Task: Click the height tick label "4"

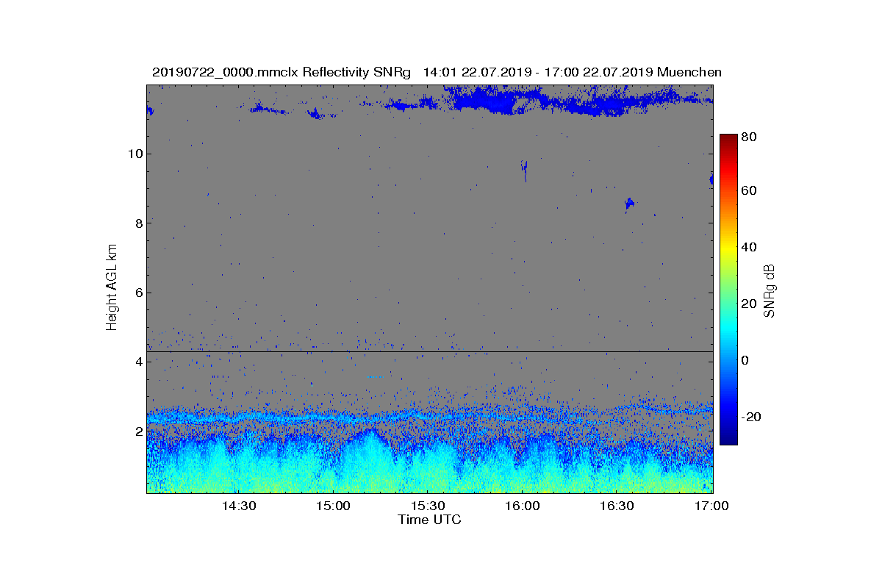Action: click(138, 362)
